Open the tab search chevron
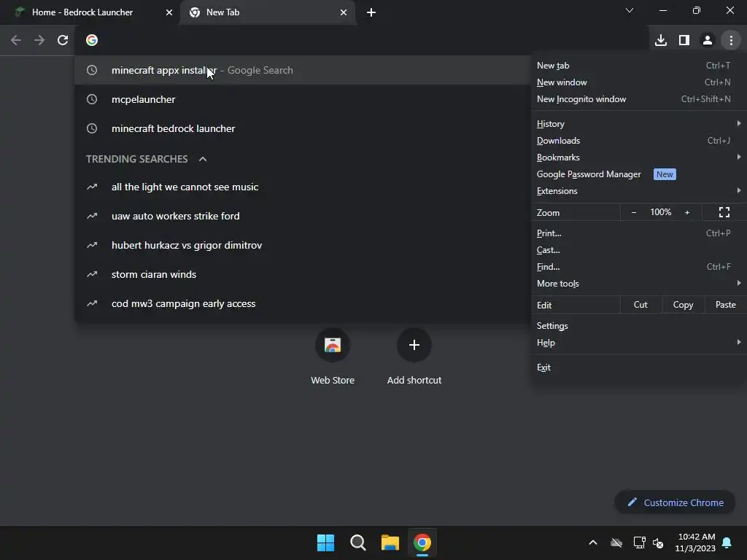The height and width of the screenshot is (560, 747). click(x=630, y=10)
